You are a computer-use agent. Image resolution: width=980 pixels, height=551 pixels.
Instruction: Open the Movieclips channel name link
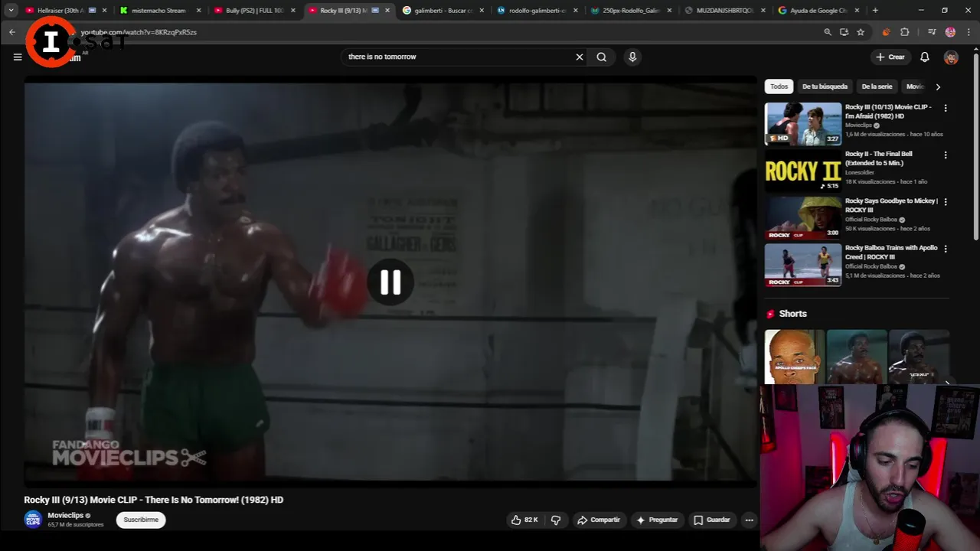[66, 515]
